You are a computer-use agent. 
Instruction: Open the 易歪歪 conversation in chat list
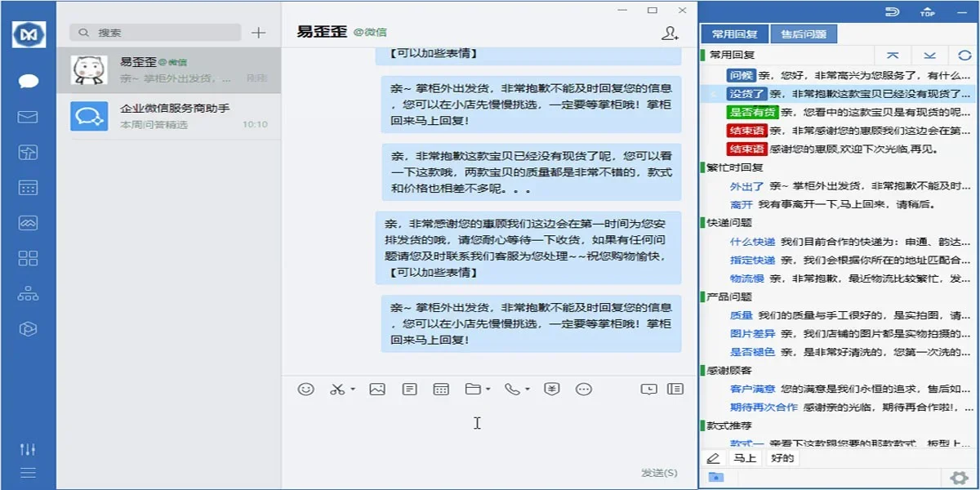[169, 69]
